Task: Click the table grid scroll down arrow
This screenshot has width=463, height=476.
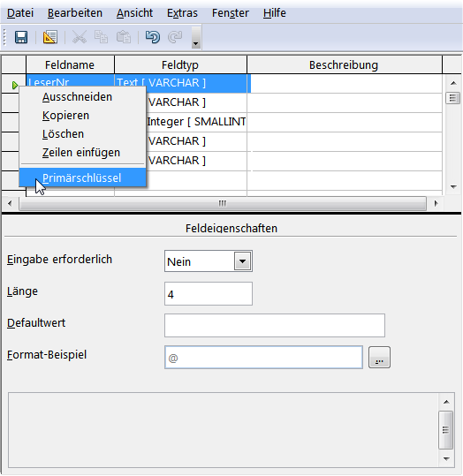Action: [x=453, y=186]
